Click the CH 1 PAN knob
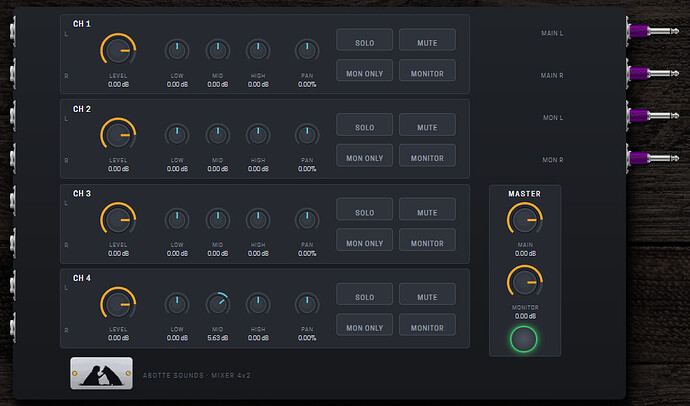The height and width of the screenshot is (406, 690). pyautogui.click(x=307, y=50)
